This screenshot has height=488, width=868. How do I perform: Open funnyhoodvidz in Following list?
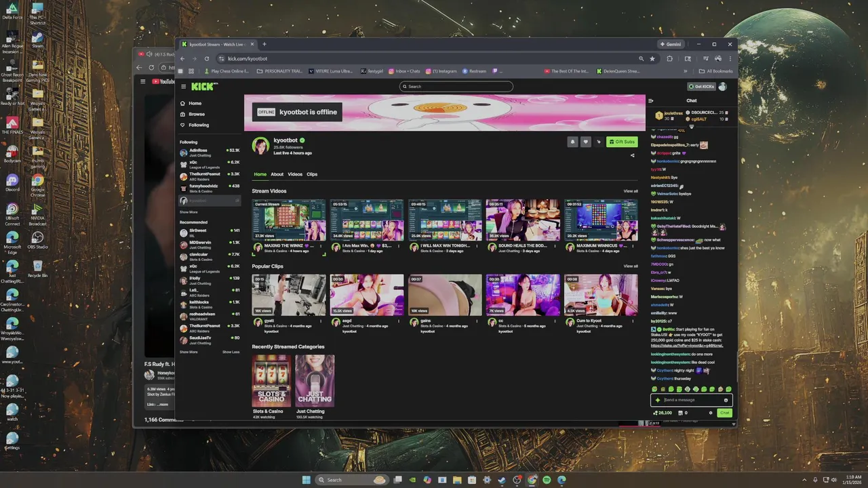[210, 188]
